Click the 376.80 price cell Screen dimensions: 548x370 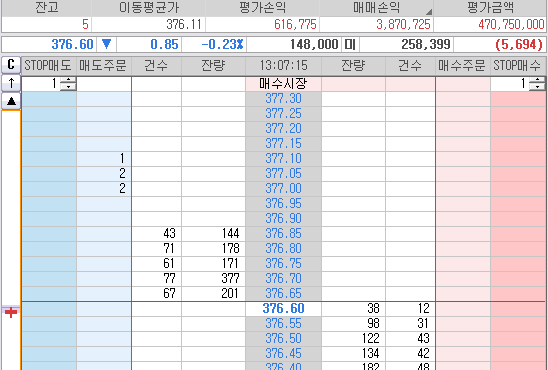(283, 249)
